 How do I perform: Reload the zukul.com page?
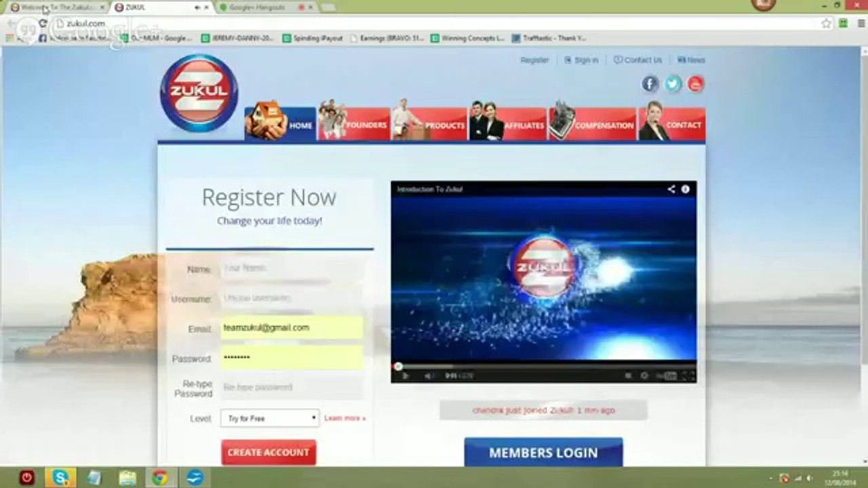(x=43, y=23)
